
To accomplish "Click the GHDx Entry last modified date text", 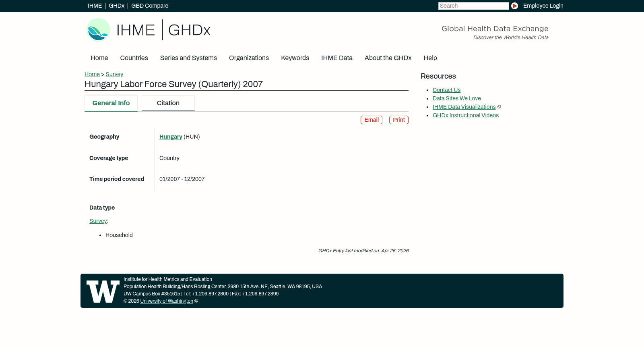I will coord(363,251).
